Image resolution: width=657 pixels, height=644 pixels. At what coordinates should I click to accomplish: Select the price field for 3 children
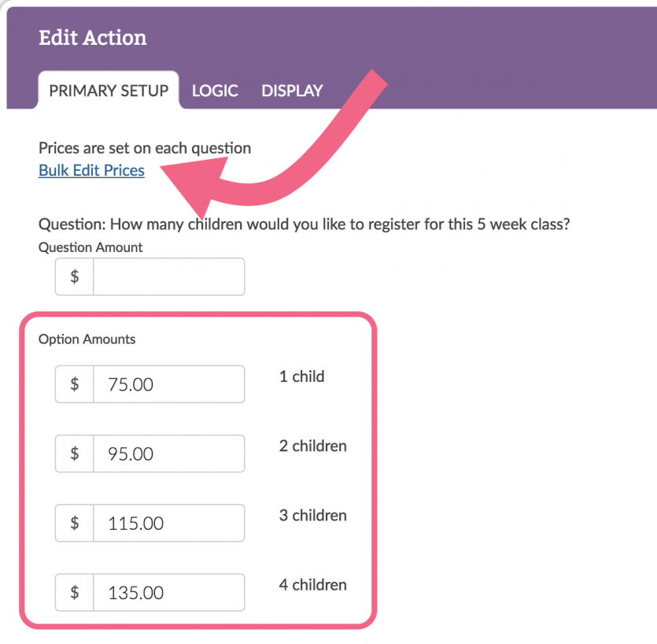point(169,523)
